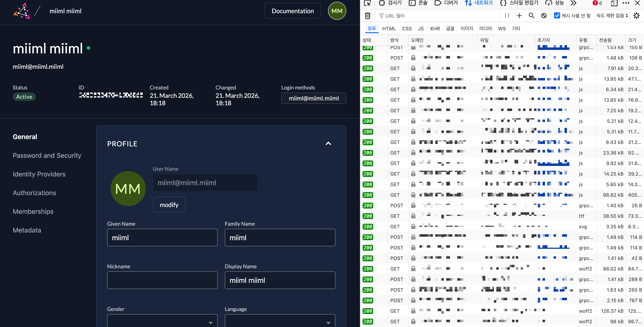Filter requests by JS
This screenshot has width=644, height=327.
click(x=421, y=29)
